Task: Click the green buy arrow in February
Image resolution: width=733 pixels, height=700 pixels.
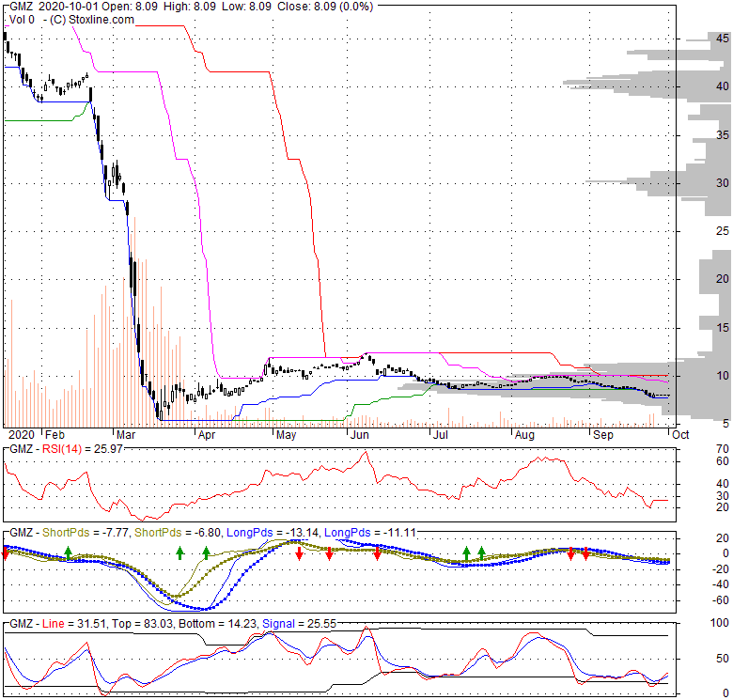Action: point(69,552)
